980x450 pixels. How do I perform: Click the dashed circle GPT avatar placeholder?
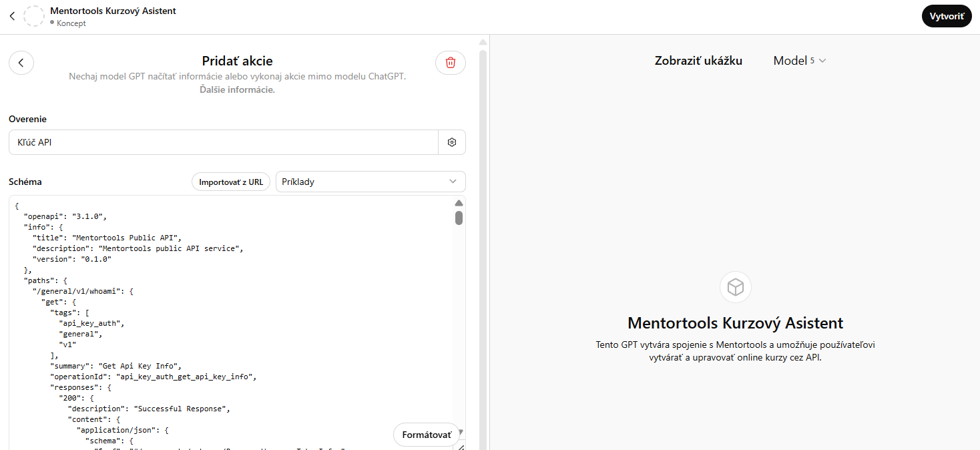coord(34,16)
